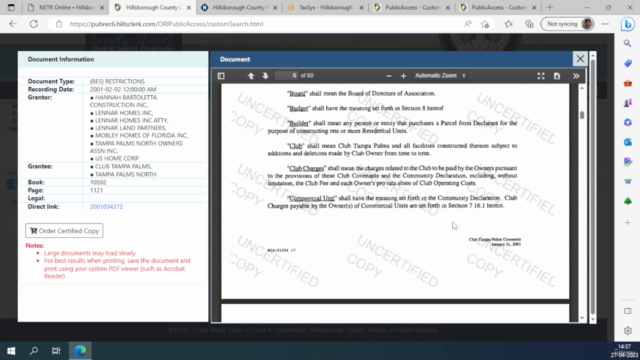
Task: Click the Not syncing profile button
Action: [567, 24]
